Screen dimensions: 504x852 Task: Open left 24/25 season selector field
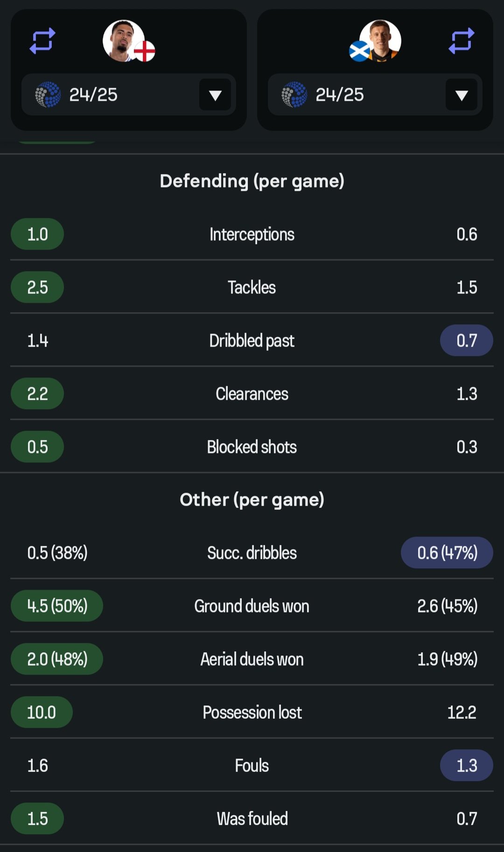pos(129,95)
